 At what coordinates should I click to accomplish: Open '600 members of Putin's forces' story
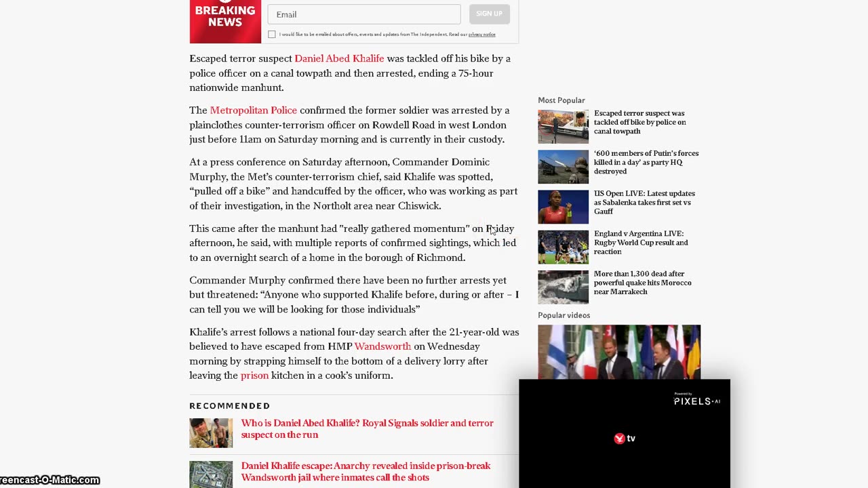tap(646, 162)
